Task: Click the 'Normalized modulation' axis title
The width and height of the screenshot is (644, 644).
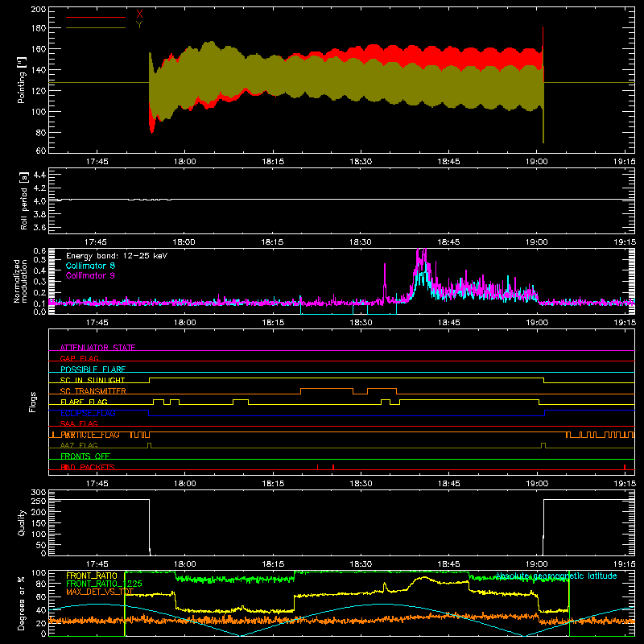Action: [x=21, y=281]
